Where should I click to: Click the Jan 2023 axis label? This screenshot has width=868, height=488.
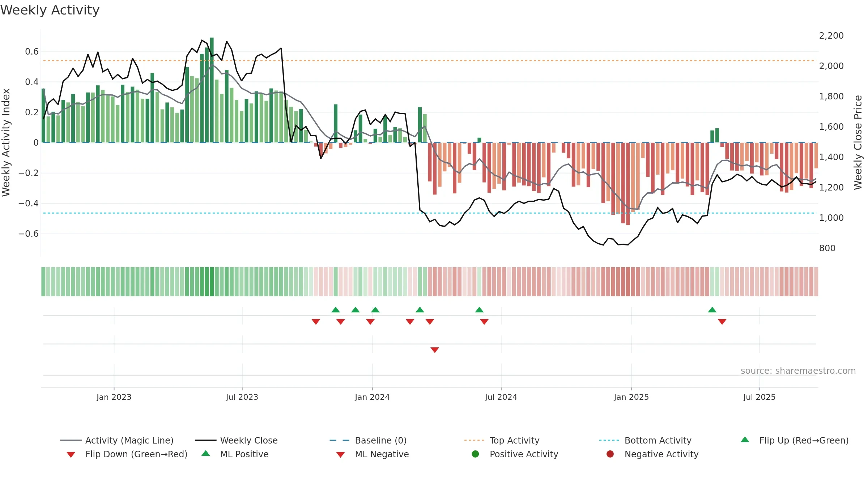pos(114,397)
